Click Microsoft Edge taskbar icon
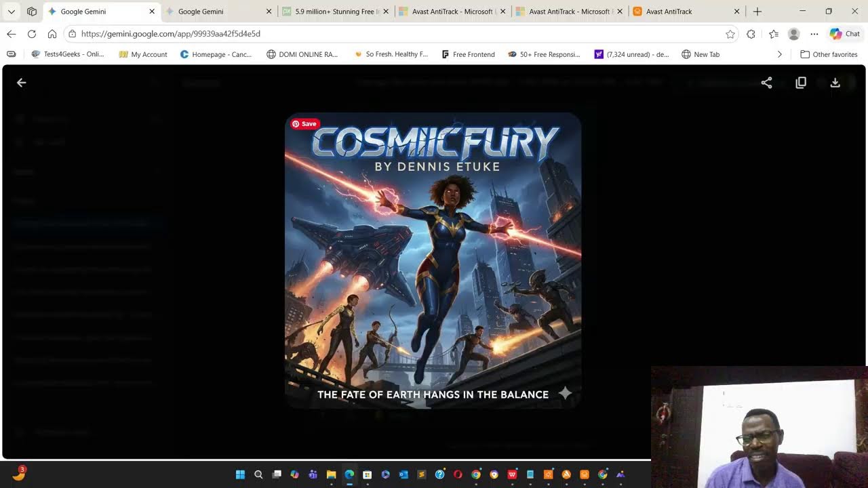 pos(349,474)
